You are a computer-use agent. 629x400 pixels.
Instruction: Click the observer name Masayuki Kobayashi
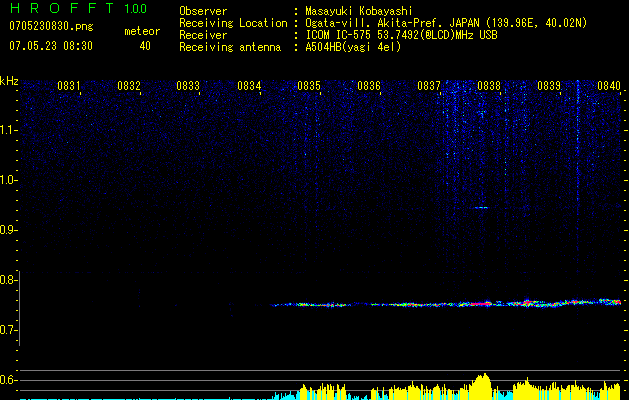click(359, 11)
